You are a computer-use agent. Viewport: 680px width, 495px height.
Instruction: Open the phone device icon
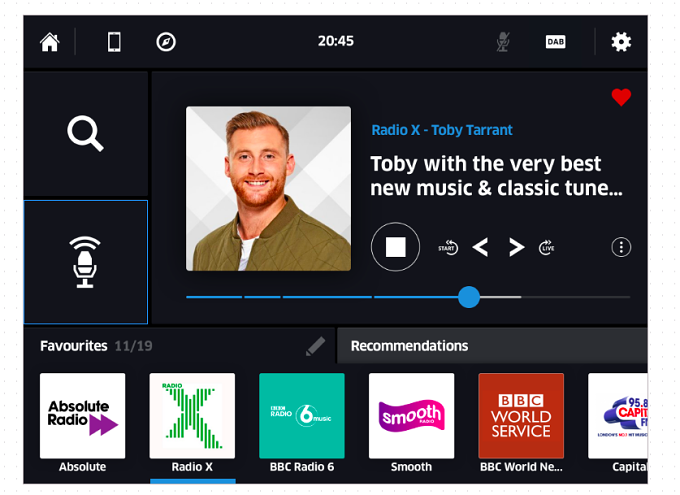[x=114, y=42]
